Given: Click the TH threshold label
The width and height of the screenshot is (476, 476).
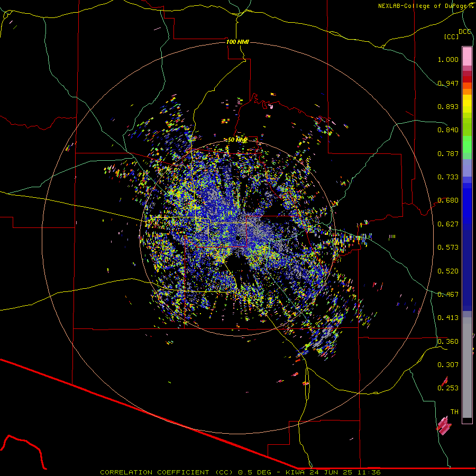Looking at the screenshot, I should (x=454, y=412).
